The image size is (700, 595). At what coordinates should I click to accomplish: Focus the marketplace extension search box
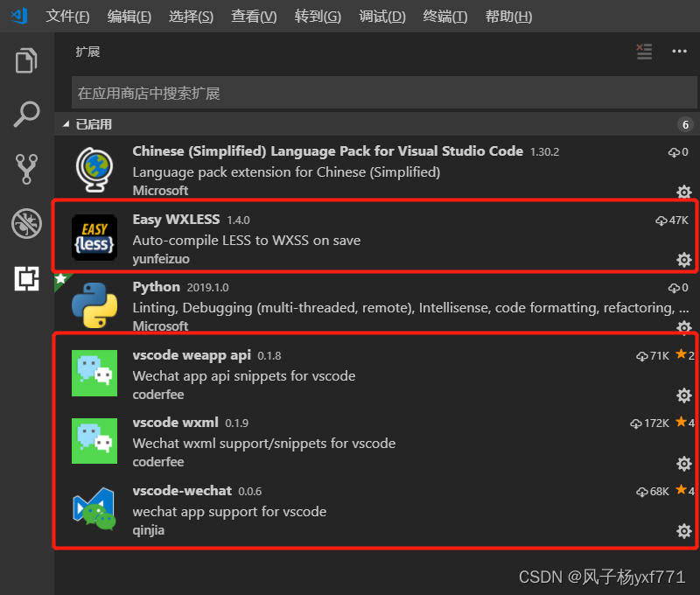point(384,93)
